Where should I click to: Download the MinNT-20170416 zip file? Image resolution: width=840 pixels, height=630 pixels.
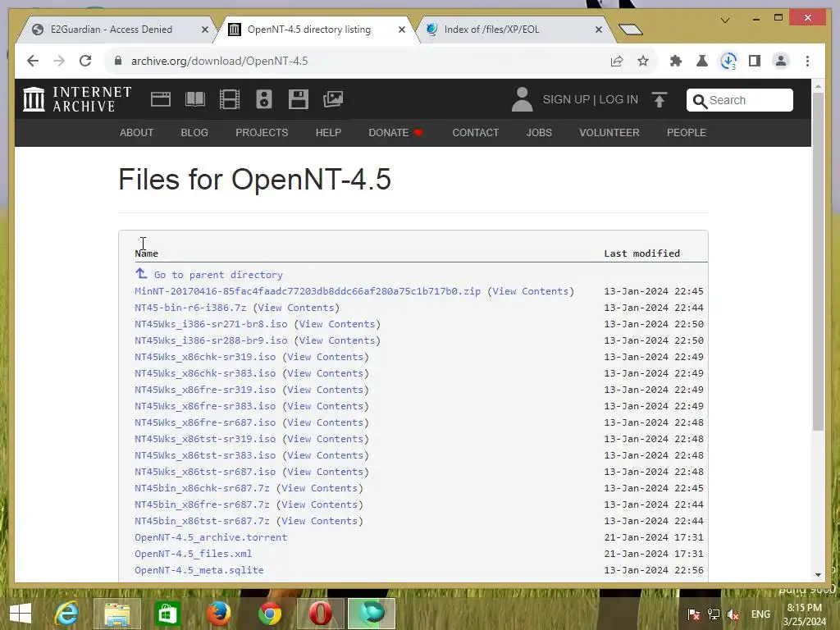(308, 291)
